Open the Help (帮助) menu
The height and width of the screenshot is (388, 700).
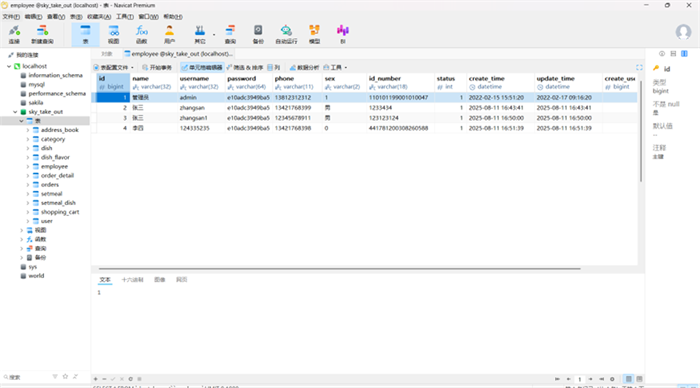click(x=173, y=17)
